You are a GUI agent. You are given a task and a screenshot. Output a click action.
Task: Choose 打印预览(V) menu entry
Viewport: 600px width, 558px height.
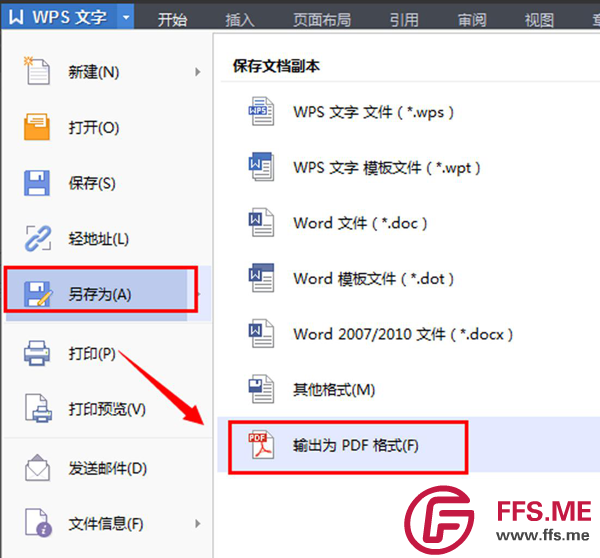click(x=108, y=409)
